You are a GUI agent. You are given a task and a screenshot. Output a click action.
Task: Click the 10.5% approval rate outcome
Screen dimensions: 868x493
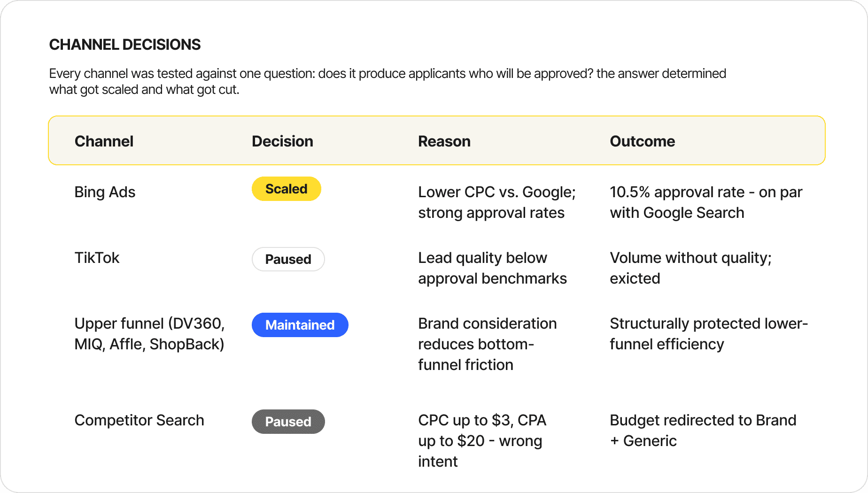[706, 202]
